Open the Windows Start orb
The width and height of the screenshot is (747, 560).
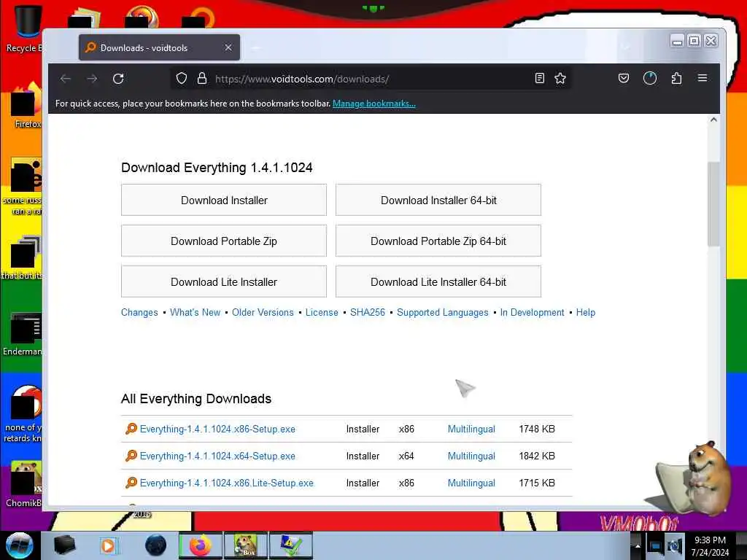[x=20, y=545]
